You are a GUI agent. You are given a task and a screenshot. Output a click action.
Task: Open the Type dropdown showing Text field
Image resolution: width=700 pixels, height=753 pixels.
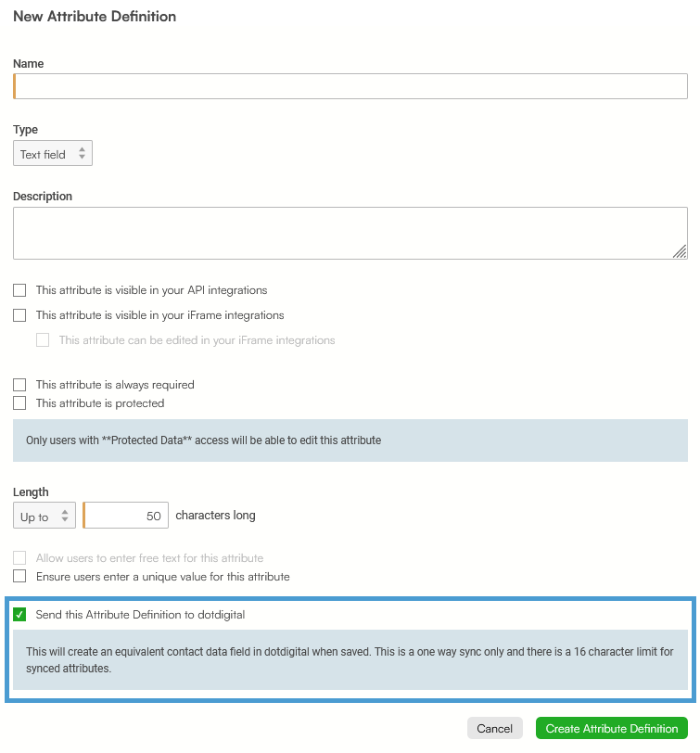click(x=52, y=153)
